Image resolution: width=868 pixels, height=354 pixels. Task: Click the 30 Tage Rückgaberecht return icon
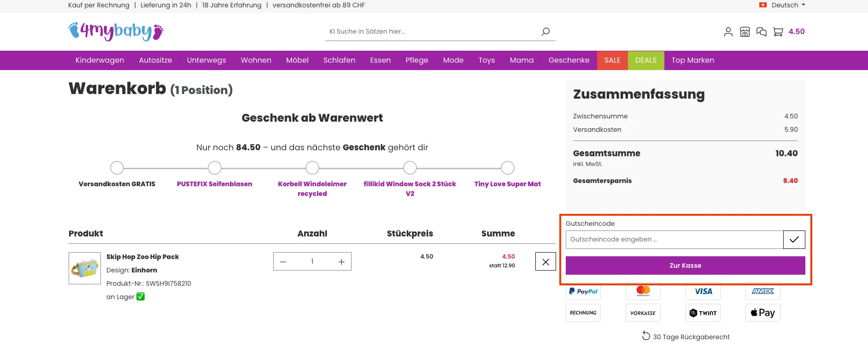click(646, 336)
